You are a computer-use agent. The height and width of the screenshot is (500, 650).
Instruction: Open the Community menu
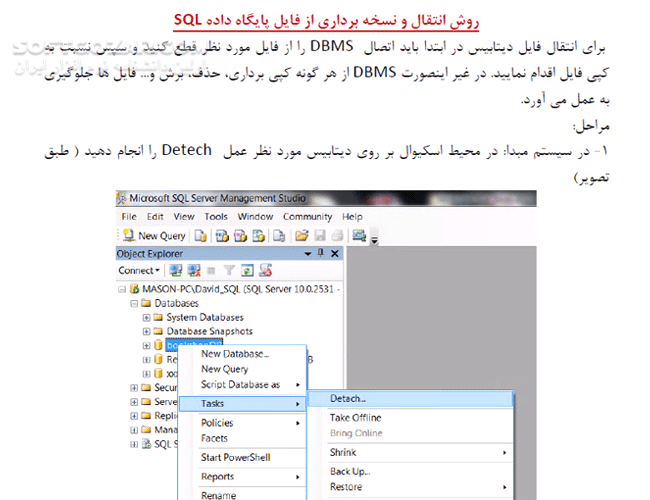[x=308, y=216]
